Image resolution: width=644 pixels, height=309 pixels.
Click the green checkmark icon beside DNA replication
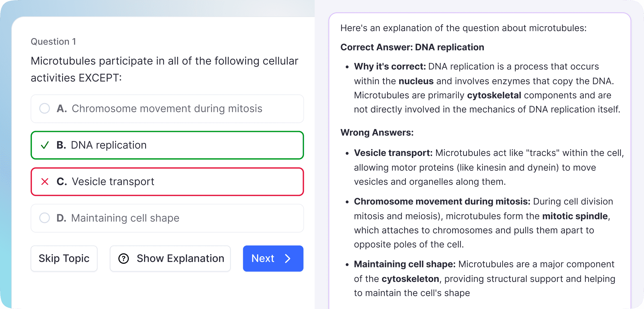pyautogui.click(x=44, y=145)
